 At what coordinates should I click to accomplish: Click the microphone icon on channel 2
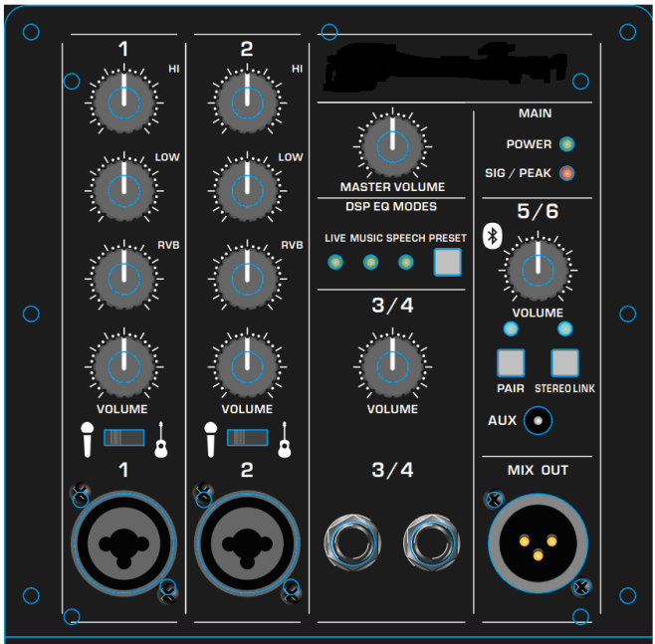click(211, 438)
